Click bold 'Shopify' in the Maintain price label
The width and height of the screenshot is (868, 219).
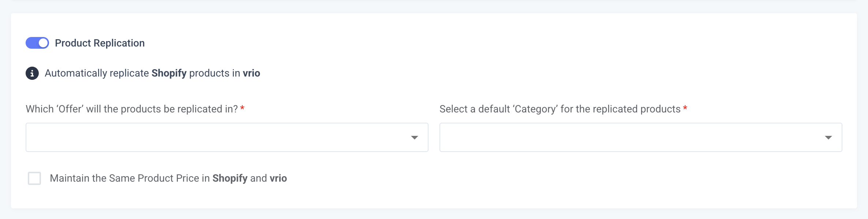(230, 178)
